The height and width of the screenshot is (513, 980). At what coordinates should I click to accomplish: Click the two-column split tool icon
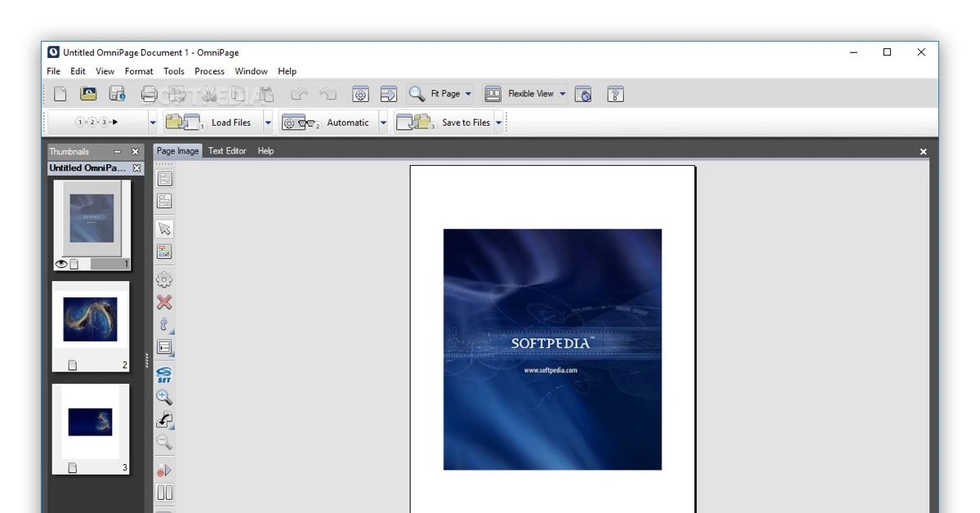click(164, 493)
